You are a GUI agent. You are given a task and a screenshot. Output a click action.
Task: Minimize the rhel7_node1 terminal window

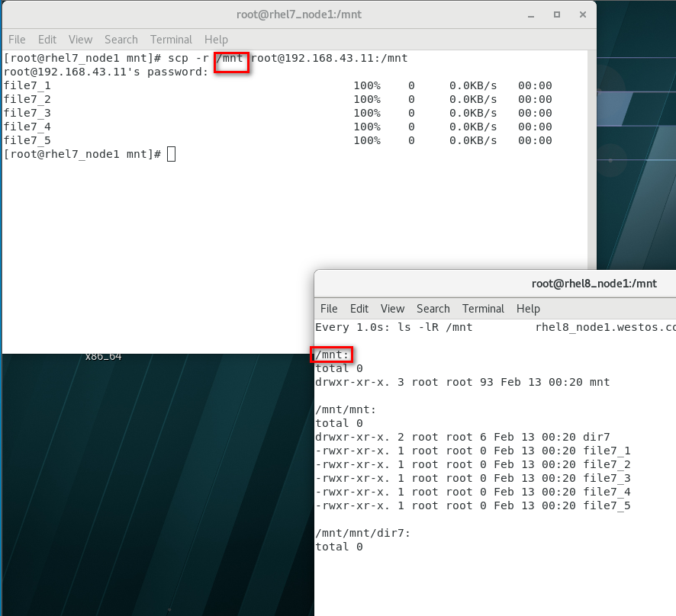point(531,14)
